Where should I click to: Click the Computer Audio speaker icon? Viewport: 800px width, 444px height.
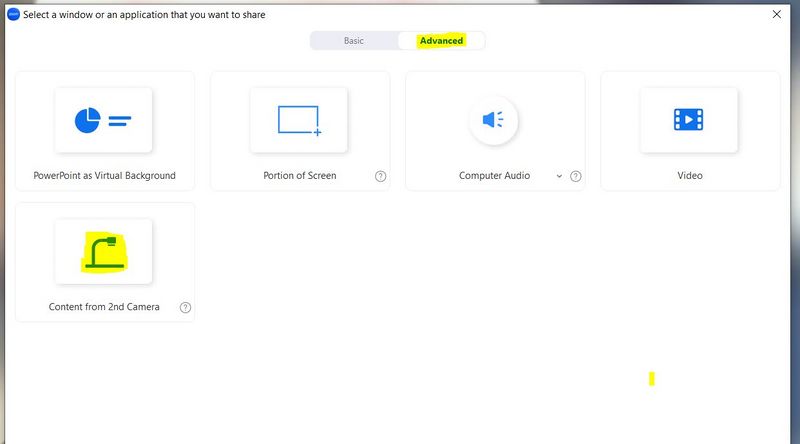(493, 120)
